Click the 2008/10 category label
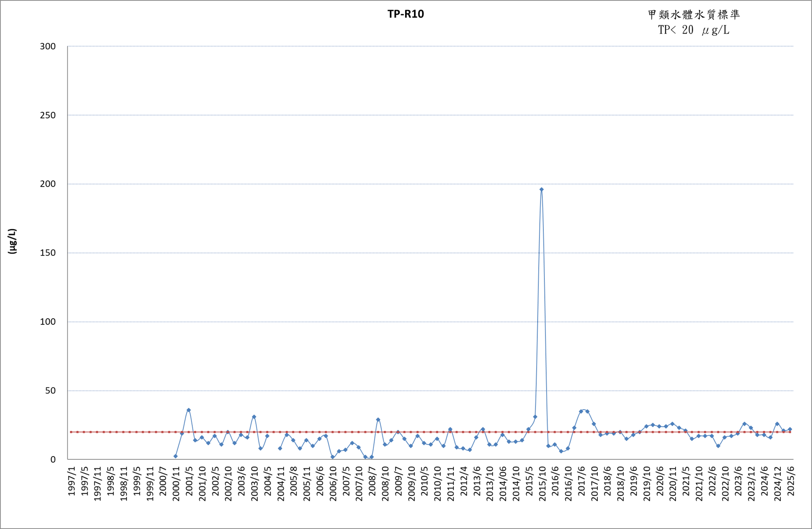Viewport: 812px width, 529px height. pyautogui.click(x=385, y=484)
